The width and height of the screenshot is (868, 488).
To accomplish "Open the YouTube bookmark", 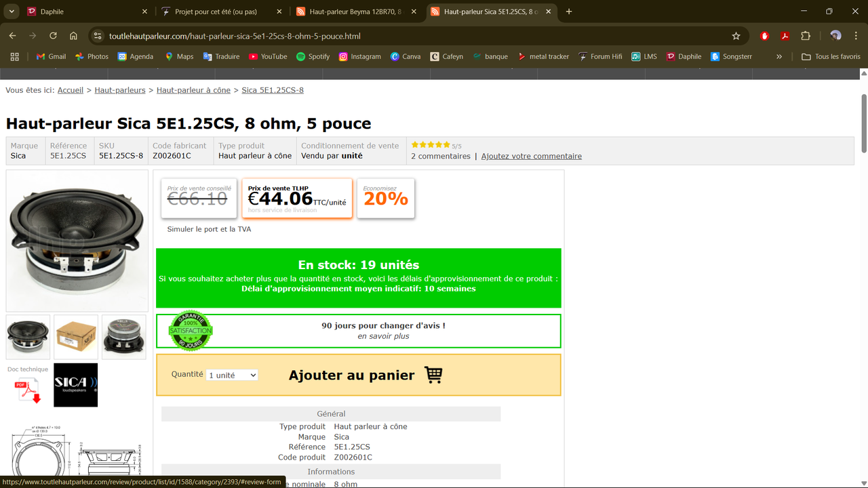I will point(268,56).
